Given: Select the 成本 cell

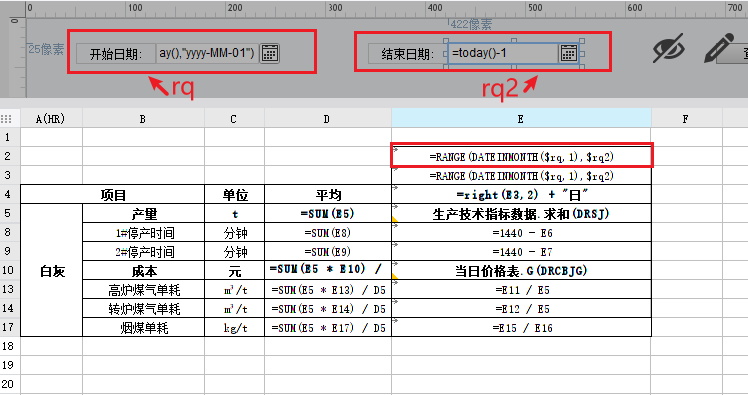Looking at the screenshot, I should point(143,270).
